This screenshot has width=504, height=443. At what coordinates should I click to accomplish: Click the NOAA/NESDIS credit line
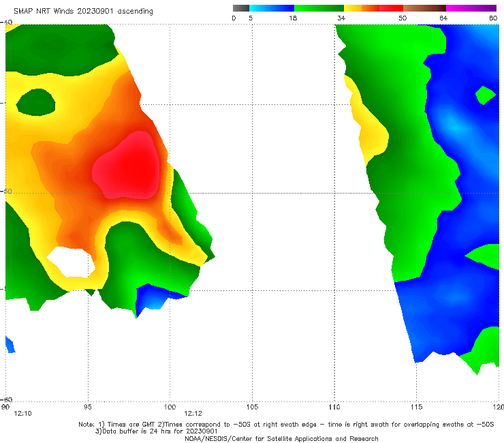[x=281, y=438]
